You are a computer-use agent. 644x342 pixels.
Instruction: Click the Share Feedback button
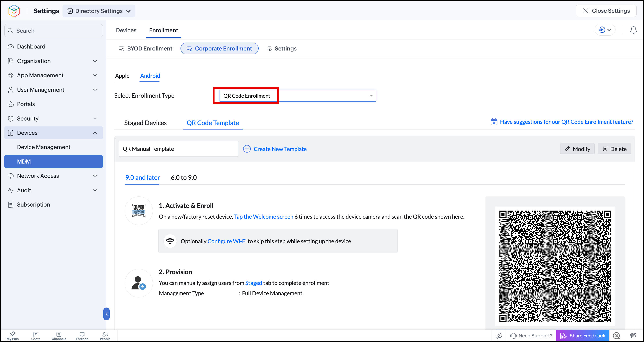(x=583, y=336)
